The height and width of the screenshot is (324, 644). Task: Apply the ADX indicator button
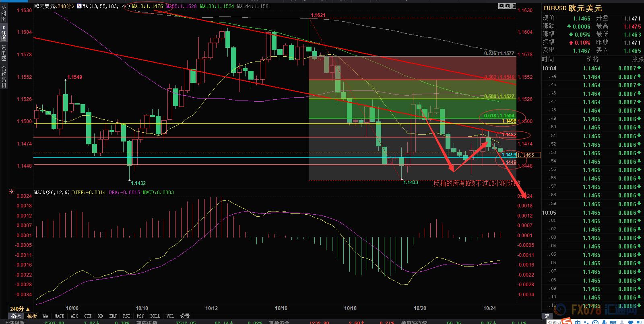(x=74, y=316)
